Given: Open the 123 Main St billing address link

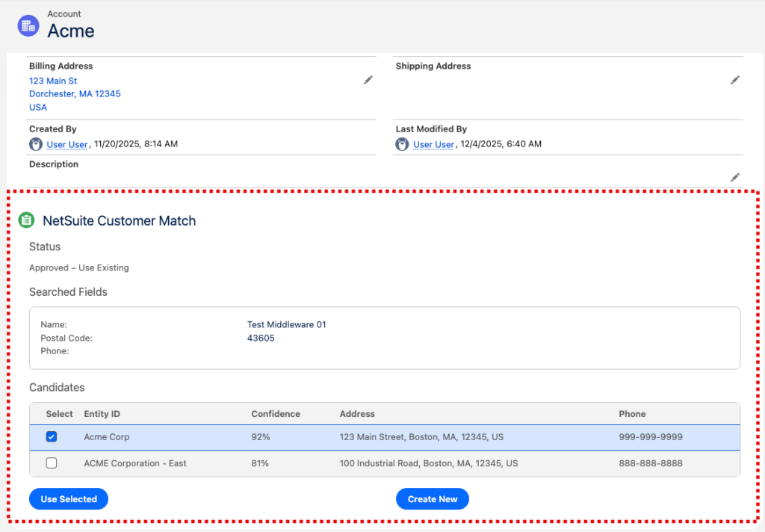Looking at the screenshot, I should pyautogui.click(x=52, y=81).
